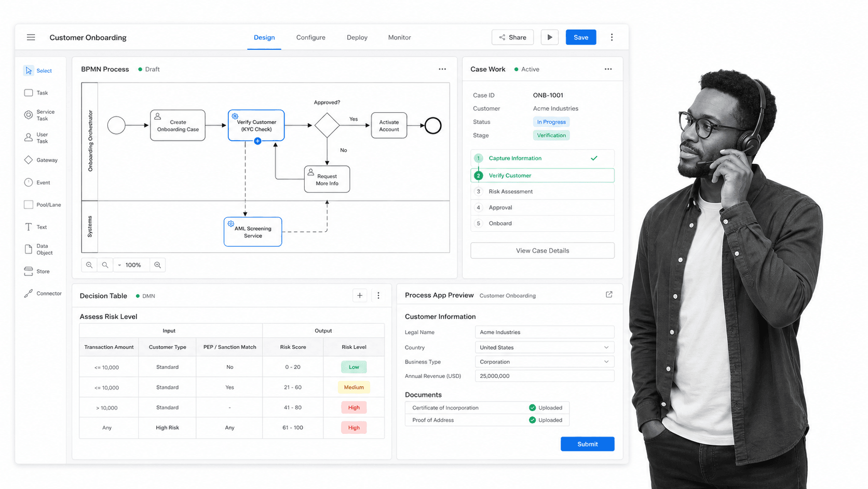Open Case Work panel options menu
Screen dimensions: 868x489
click(608, 69)
